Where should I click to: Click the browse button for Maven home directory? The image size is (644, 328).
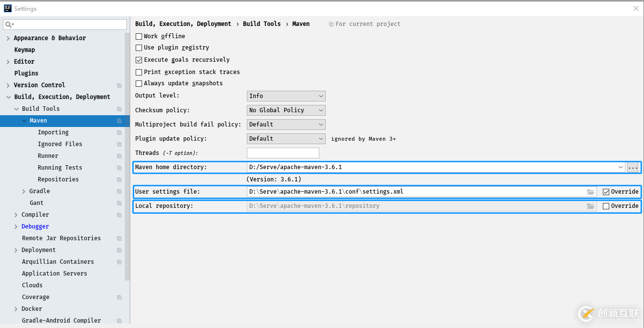click(x=633, y=167)
